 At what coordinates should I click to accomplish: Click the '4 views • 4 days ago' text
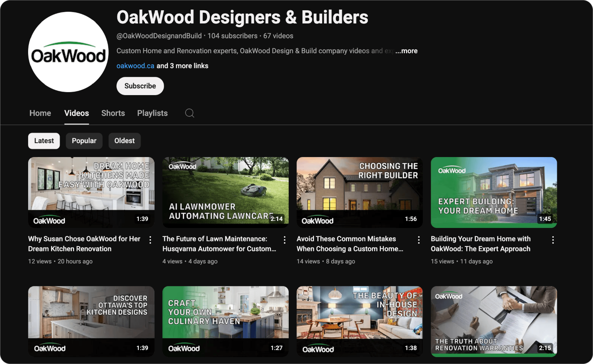click(x=190, y=261)
